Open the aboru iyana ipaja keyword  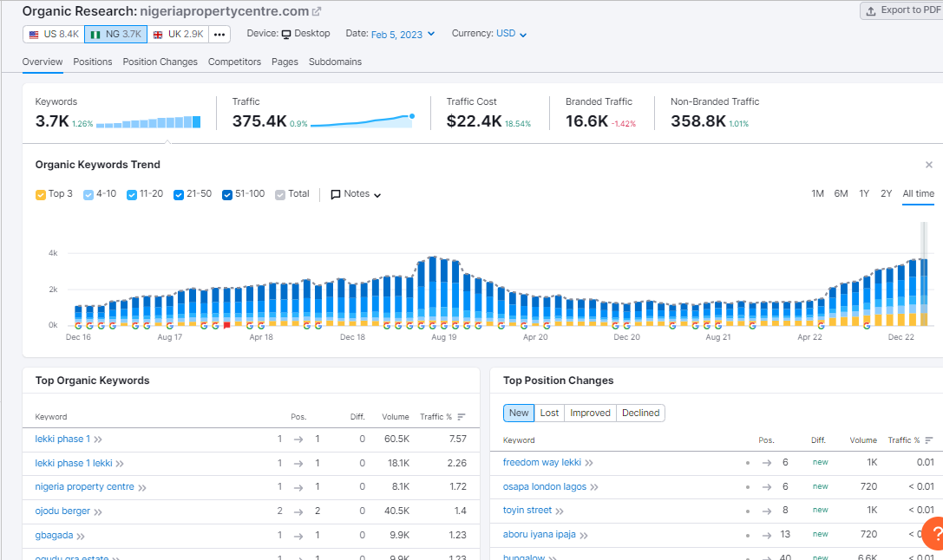click(x=539, y=534)
